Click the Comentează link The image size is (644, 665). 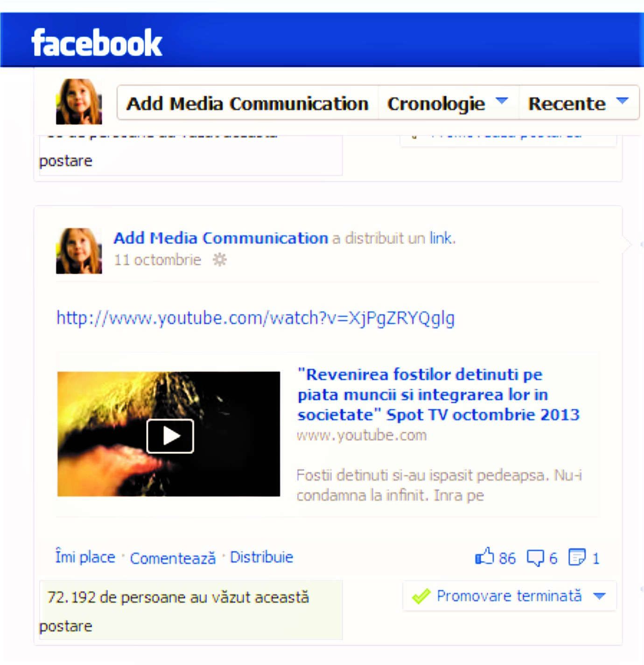pyautogui.click(x=173, y=558)
